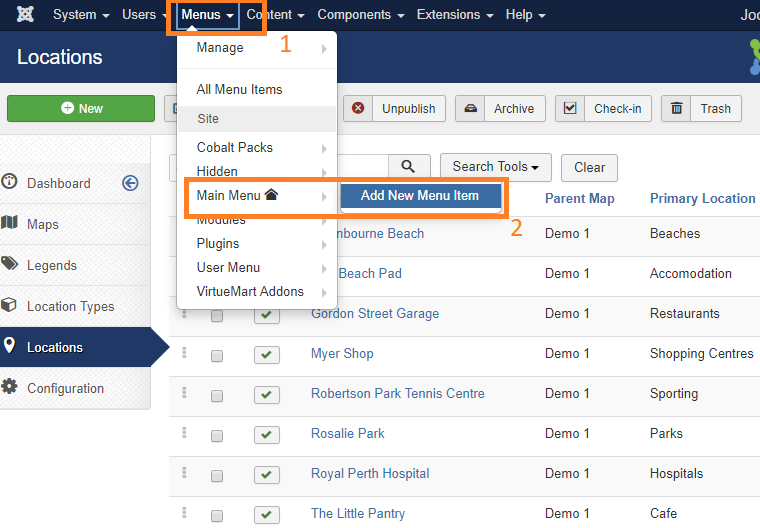The height and width of the screenshot is (528, 760).
Task: Open the Extensions dropdown menu
Action: (455, 15)
